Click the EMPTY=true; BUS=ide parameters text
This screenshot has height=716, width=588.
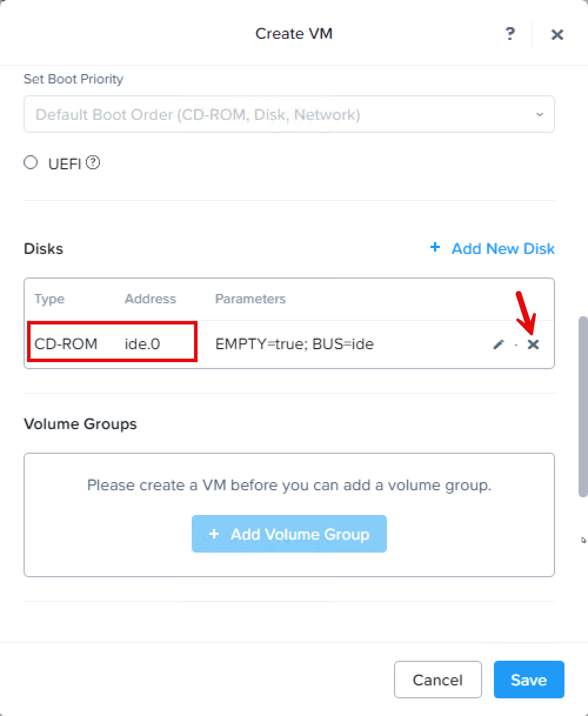click(295, 344)
